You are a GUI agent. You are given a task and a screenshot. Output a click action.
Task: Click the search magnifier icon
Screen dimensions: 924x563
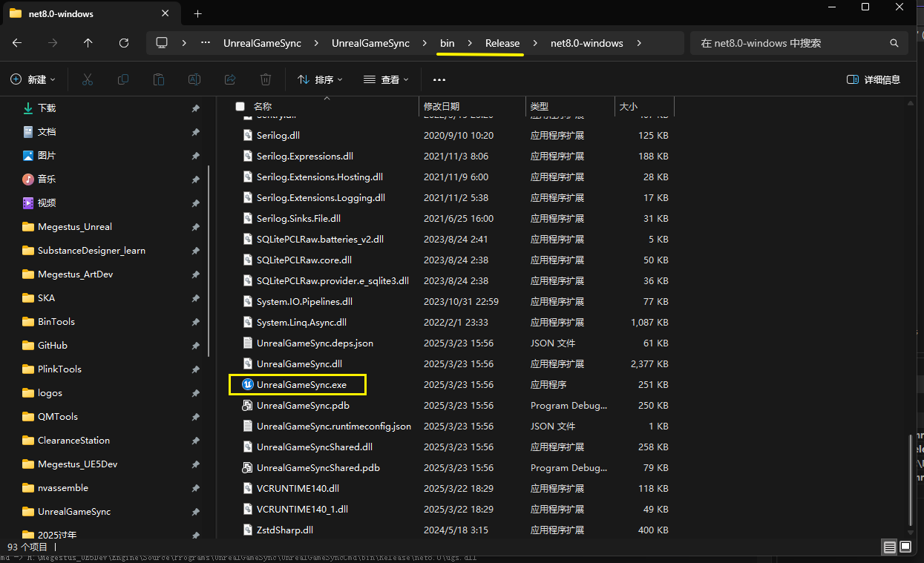895,43
